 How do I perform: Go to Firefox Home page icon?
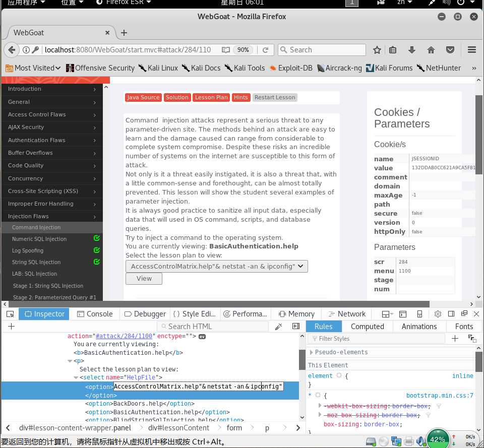[431, 50]
